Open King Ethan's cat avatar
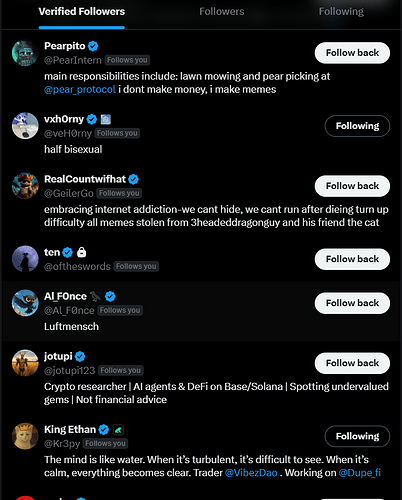Screen dimensions: 402x500 click(x=25, y=436)
